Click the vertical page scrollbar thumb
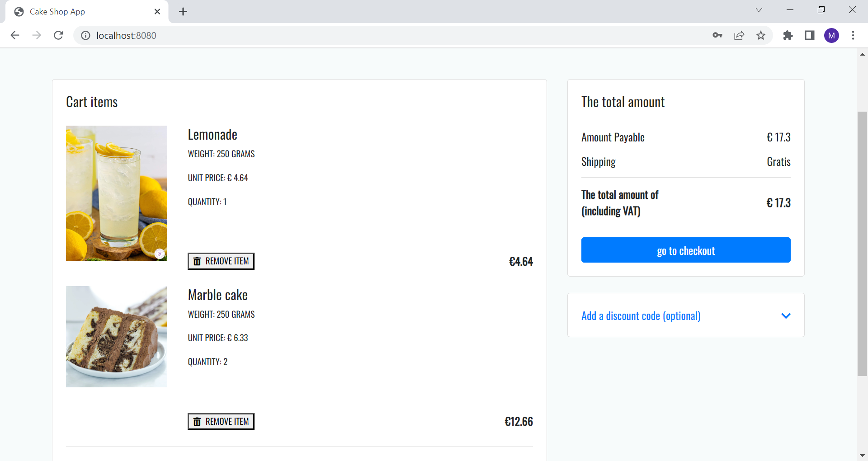Viewport: 868px width, 461px height. (862, 244)
